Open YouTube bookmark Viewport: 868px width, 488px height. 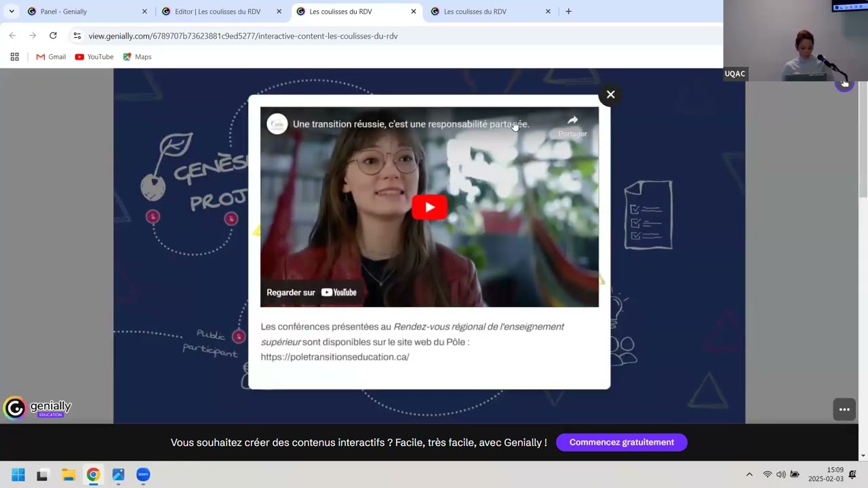pos(94,57)
